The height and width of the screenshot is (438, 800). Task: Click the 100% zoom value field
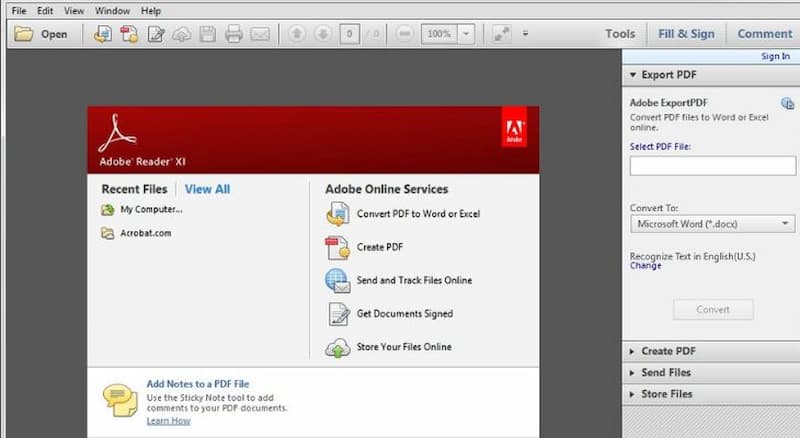click(439, 34)
